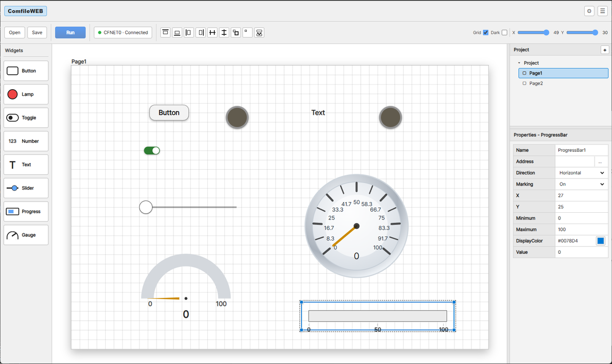Click the Name field ProgressBar1
Image resolution: width=612 pixels, height=364 pixels.
[582, 150]
